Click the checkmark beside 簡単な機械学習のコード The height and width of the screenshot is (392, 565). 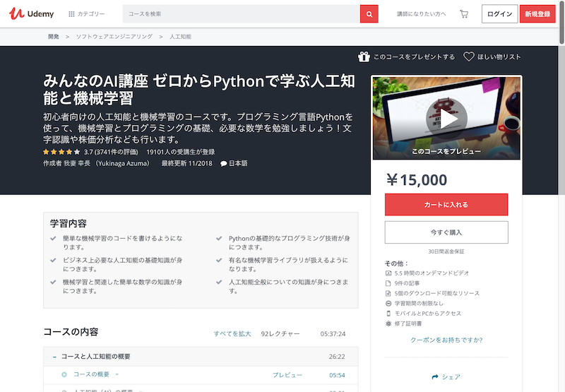tap(54, 238)
